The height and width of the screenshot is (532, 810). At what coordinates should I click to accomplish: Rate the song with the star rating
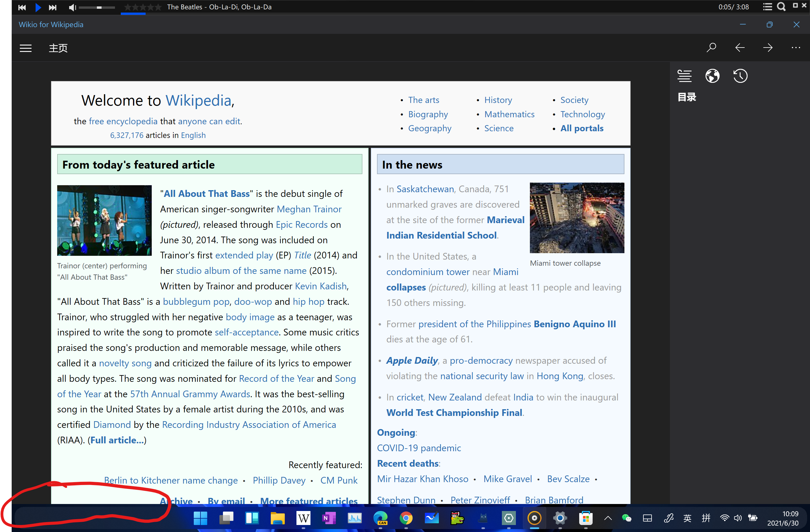143,7
